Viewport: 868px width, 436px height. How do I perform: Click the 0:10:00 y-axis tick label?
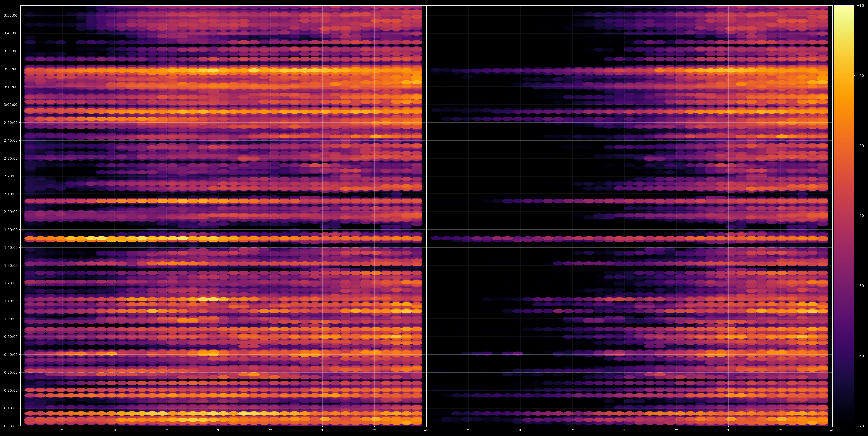10,408
